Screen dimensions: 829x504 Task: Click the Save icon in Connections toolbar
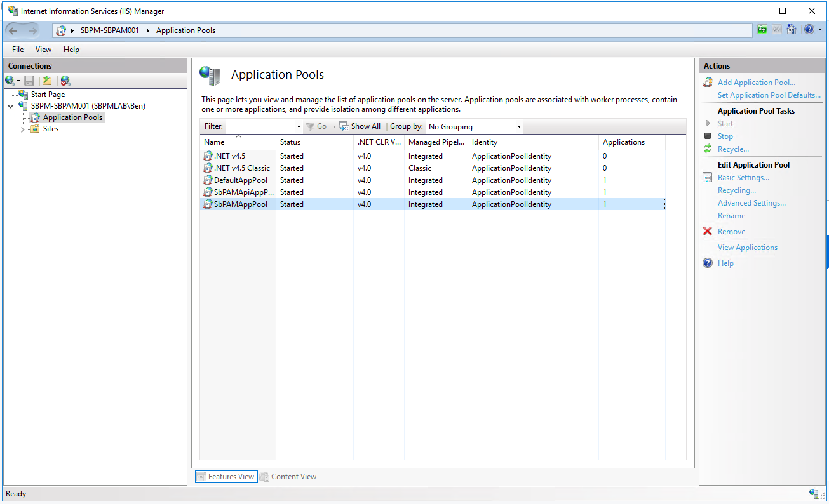click(x=29, y=81)
